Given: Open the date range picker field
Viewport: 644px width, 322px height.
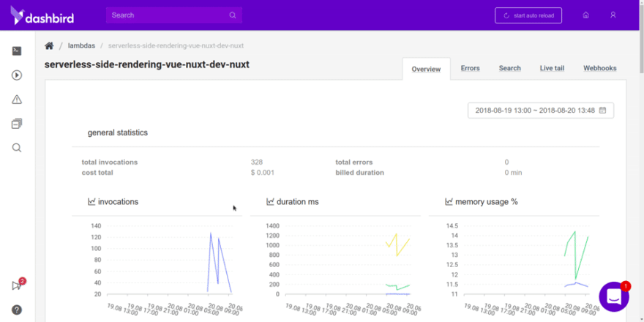Looking at the screenshot, I should click(x=541, y=111).
